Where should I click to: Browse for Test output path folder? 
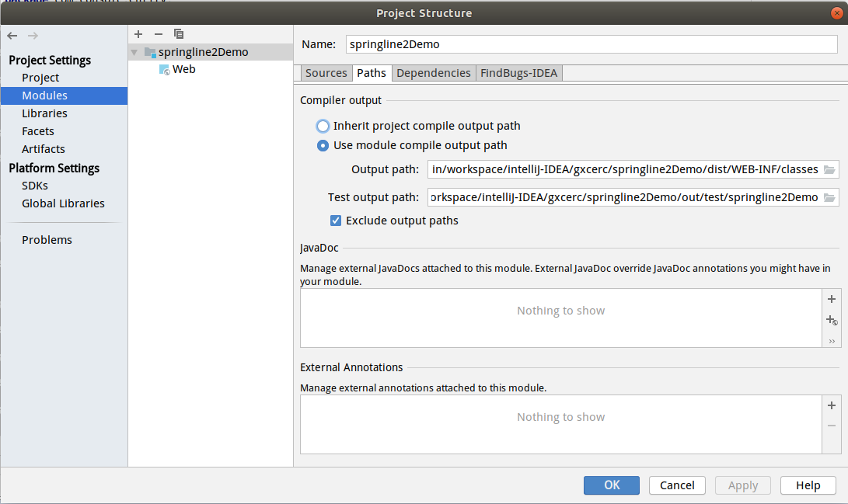(829, 197)
